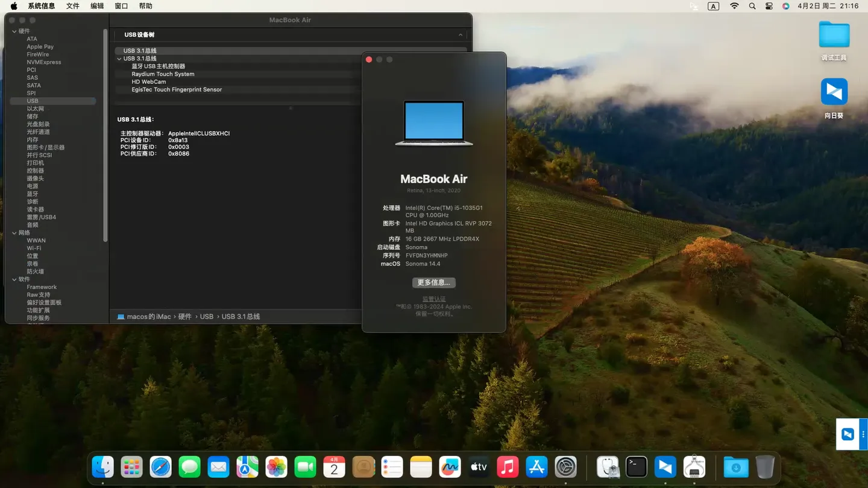Image resolution: width=868 pixels, height=488 pixels.
Task: Collapse the 硬件 section in the sidebar
Action: tap(14, 31)
